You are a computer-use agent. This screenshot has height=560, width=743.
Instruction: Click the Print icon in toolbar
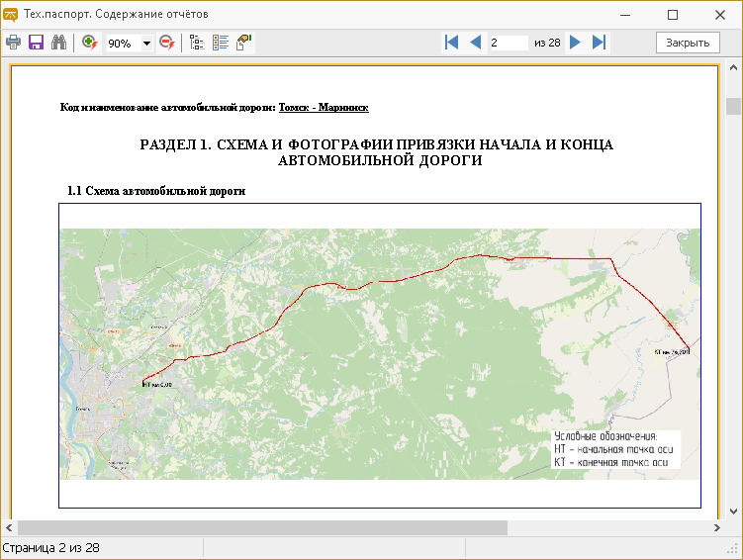[14, 43]
